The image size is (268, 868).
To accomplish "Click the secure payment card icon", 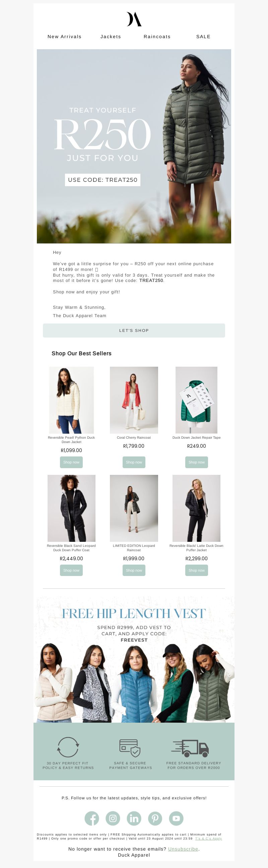I will [x=130, y=748].
